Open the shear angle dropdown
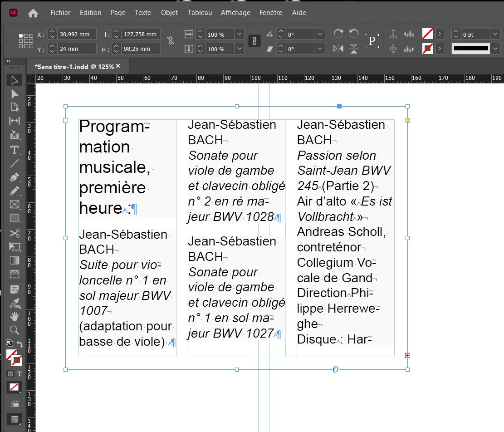504x432 pixels. [319, 49]
